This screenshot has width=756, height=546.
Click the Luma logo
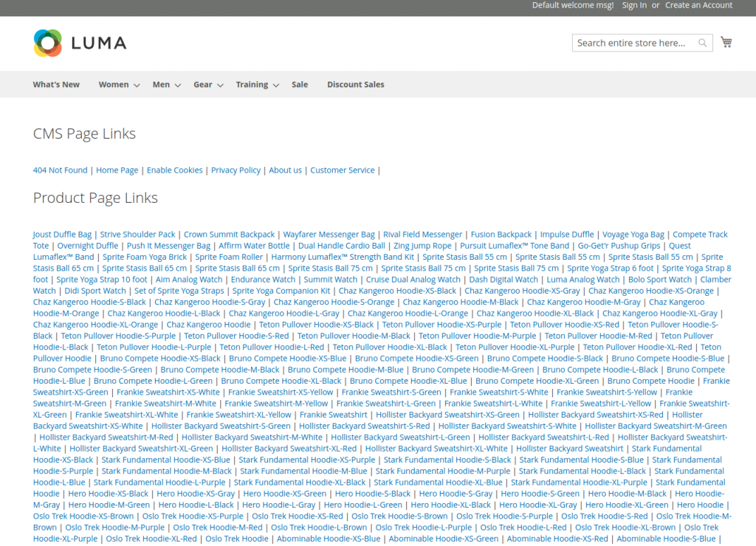click(79, 43)
